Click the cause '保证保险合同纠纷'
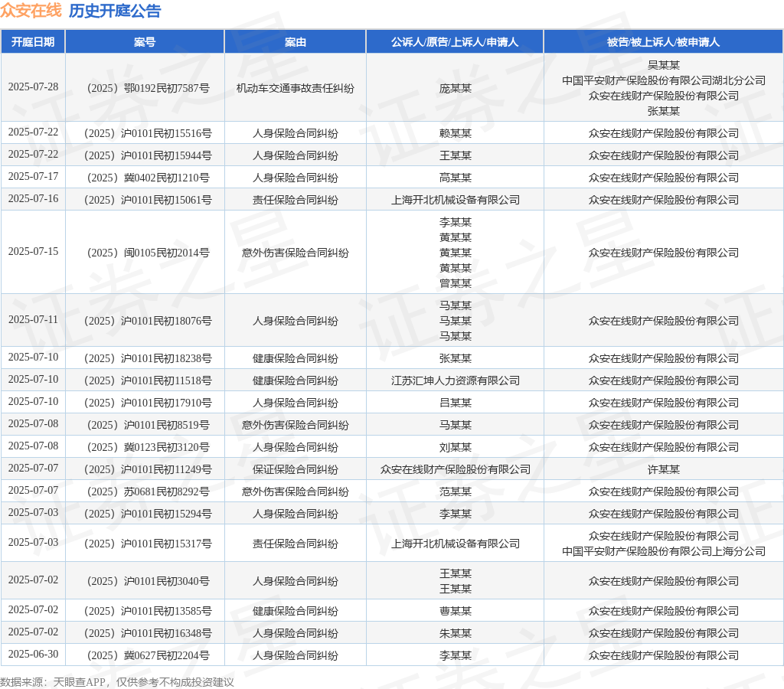Screen dimensions: 784x689 pos(295,469)
